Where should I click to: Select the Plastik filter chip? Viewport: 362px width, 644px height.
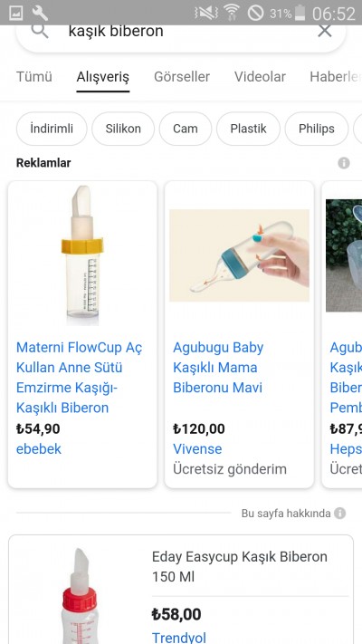pos(248,129)
